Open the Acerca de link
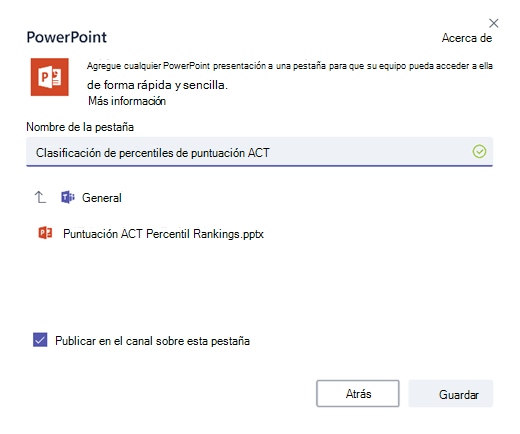 tap(467, 38)
